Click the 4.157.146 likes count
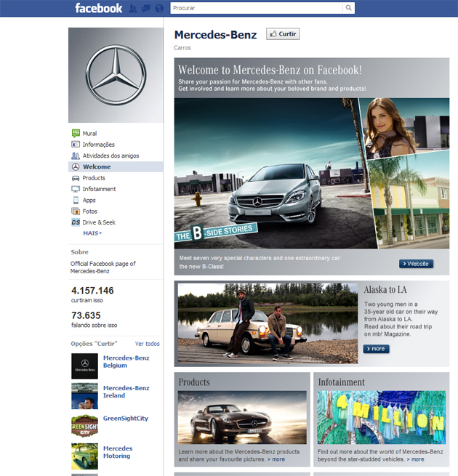 tap(92, 291)
